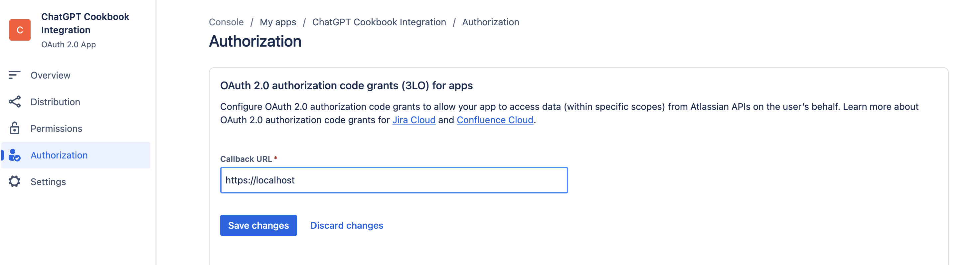The image size is (980, 265).
Task: Click the Permissions lock icon
Action: tap(14, 128)
